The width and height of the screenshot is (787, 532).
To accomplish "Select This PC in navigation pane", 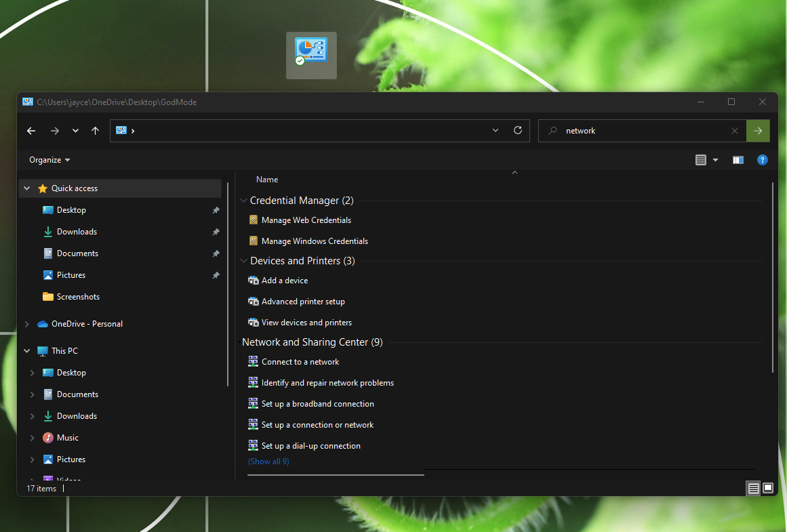I will 65,351.
